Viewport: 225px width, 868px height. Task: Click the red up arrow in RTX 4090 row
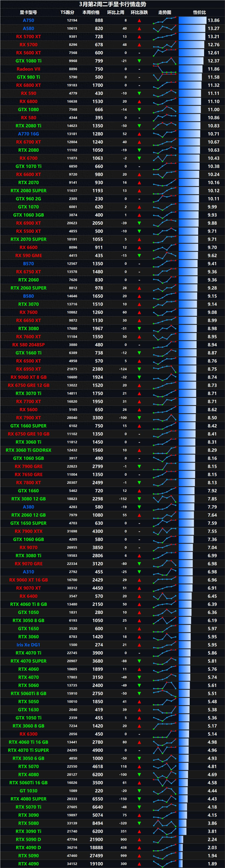(x=139, y=864)
